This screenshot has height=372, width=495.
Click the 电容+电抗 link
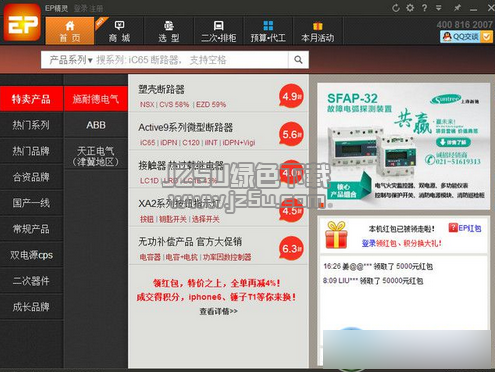pyautogui.click(x=182, y=257)
